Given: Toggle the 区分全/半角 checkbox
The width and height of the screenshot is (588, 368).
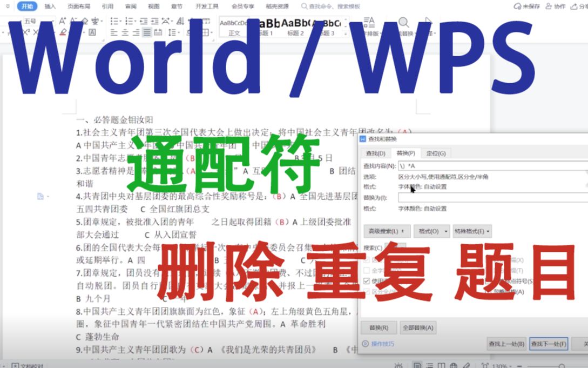Looking at the screenshot, I should point(367,290).
